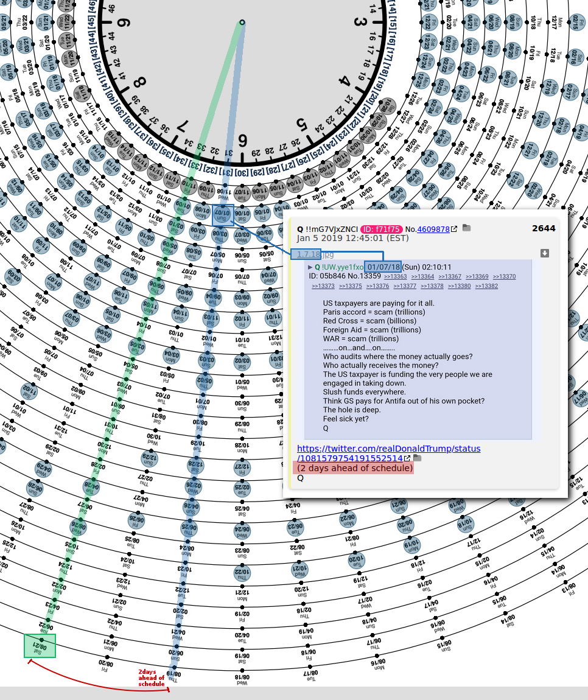Open reply link >>13373
588x700 pixels.
click(323, 286)
